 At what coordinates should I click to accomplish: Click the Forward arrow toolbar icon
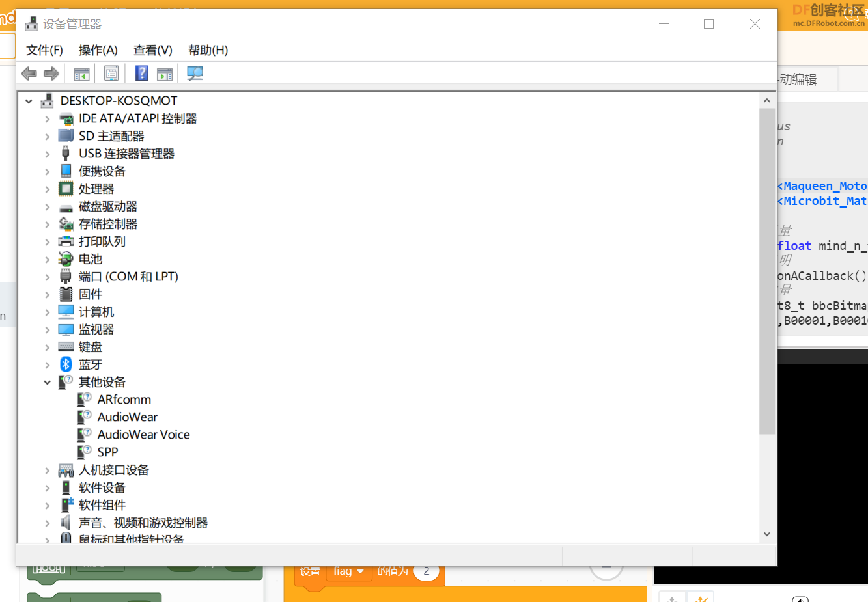click(51, 74)
